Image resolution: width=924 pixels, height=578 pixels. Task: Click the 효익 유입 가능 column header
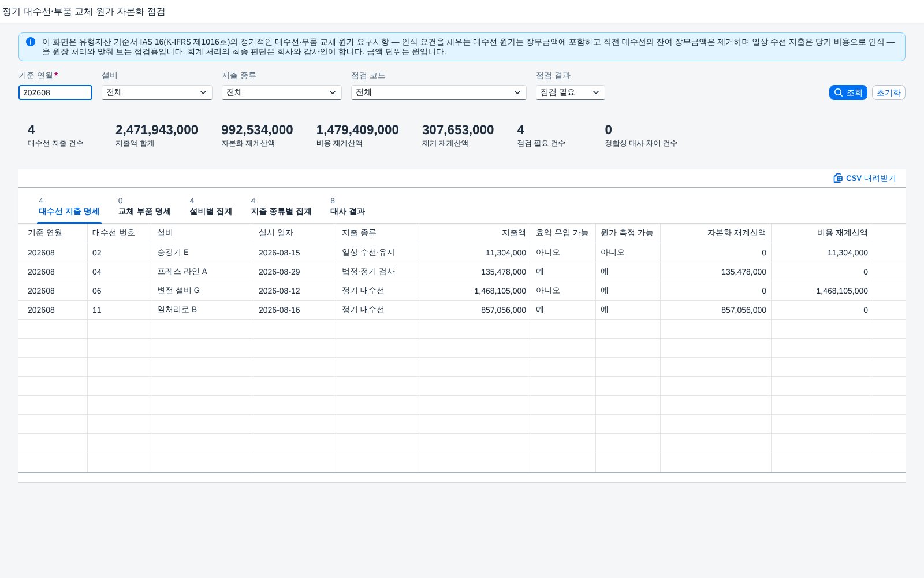pos(564,233)
